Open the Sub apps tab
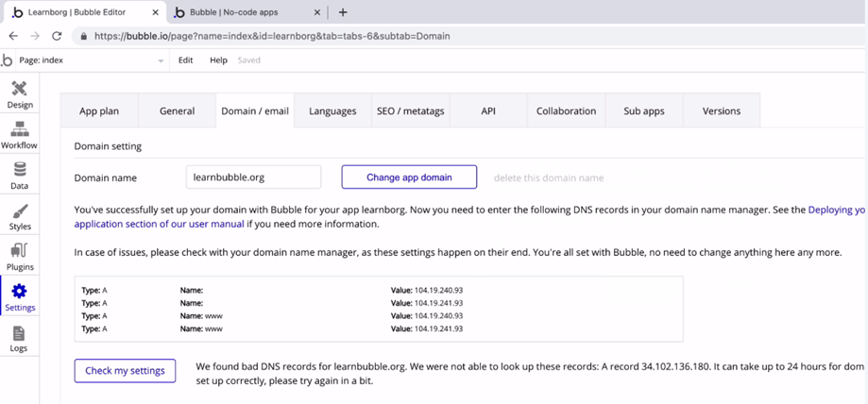The height and width of the screenshot is (404, 868). [x=644, y=110]
